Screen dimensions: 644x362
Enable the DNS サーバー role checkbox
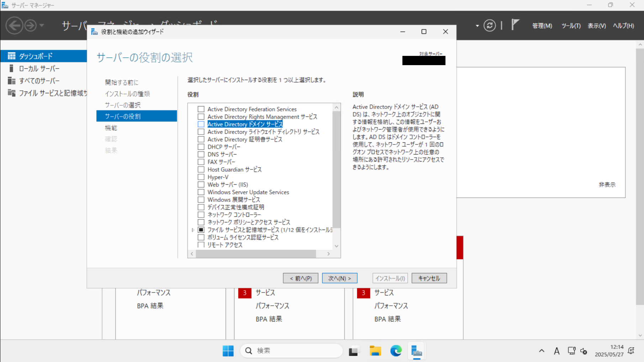coord(201,154)
